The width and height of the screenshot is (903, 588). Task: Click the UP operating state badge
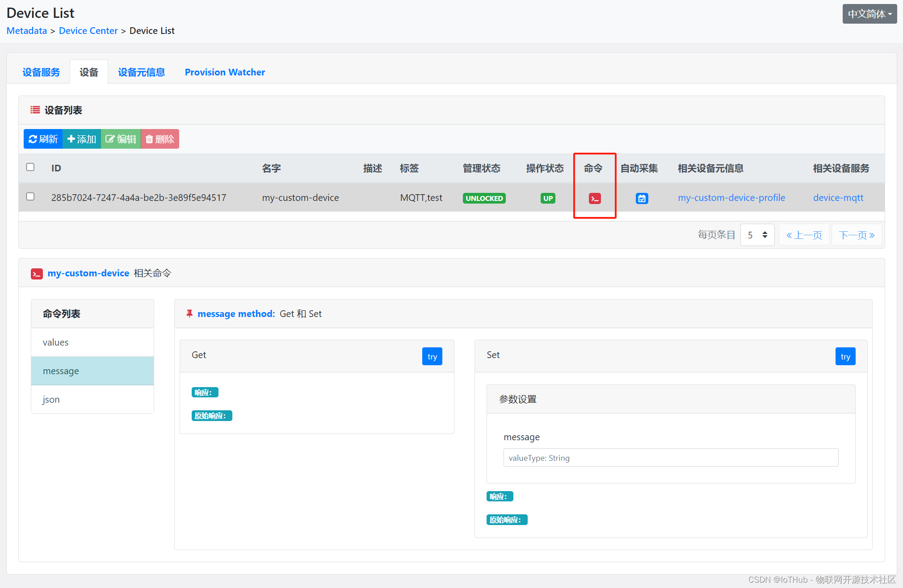pos(548,198)
